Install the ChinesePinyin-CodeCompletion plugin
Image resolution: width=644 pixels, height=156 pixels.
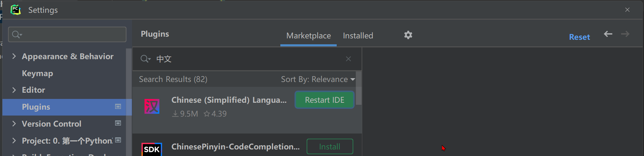[x=330, y=147]
